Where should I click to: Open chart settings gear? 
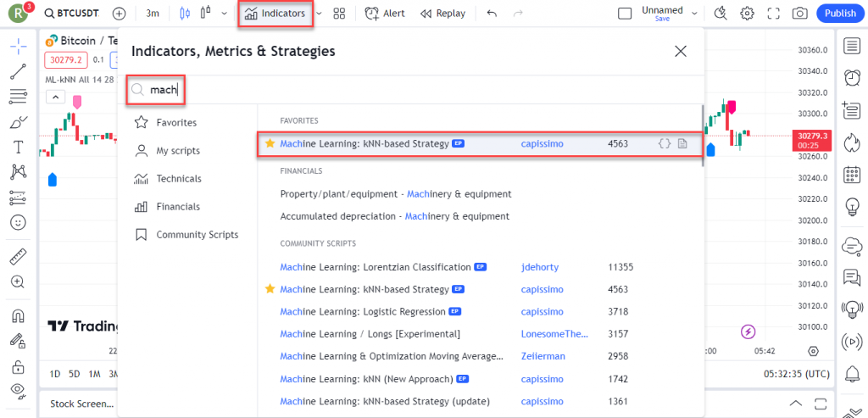pyautogui.click(x=748, y=14)
